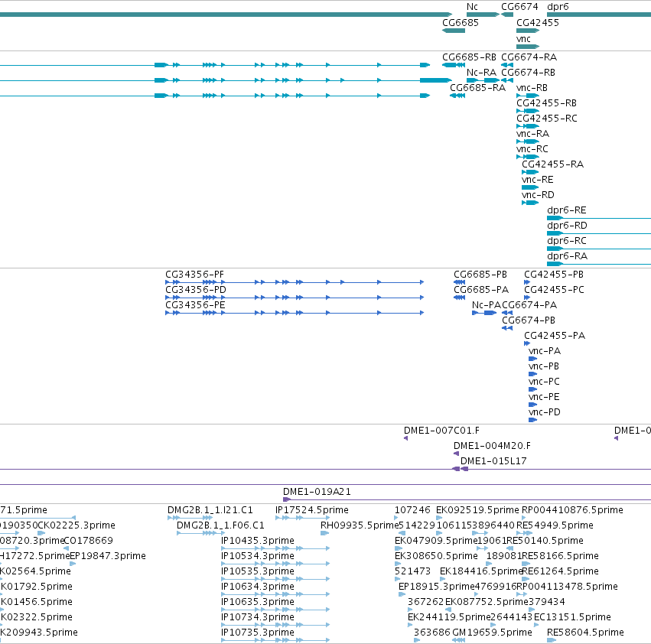The width and height of the screenshot is (651, 644).
Task: Select protein CG6685-PA
Action: pyautogui.click(x=481, y=290)
